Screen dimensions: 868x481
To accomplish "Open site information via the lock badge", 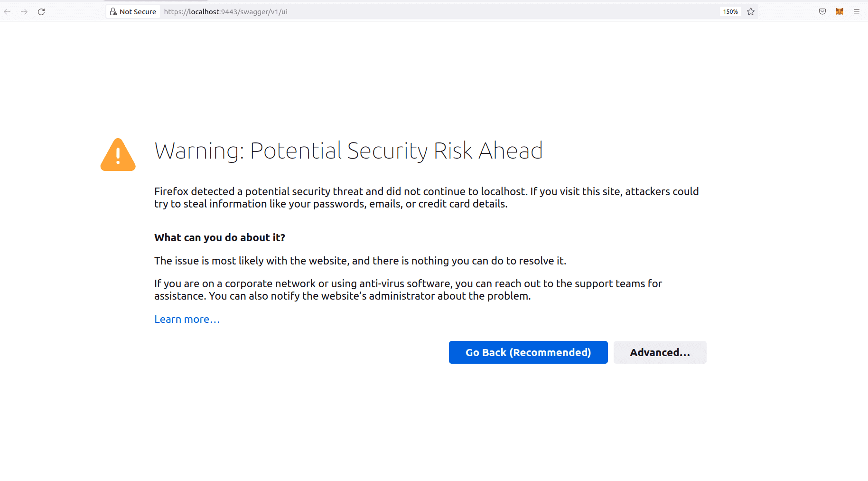I will [x=113, y=11].
